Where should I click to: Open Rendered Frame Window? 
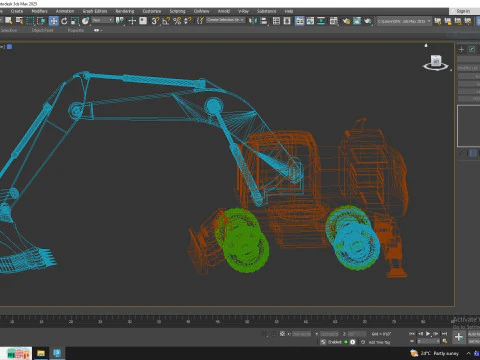point(357,21)
